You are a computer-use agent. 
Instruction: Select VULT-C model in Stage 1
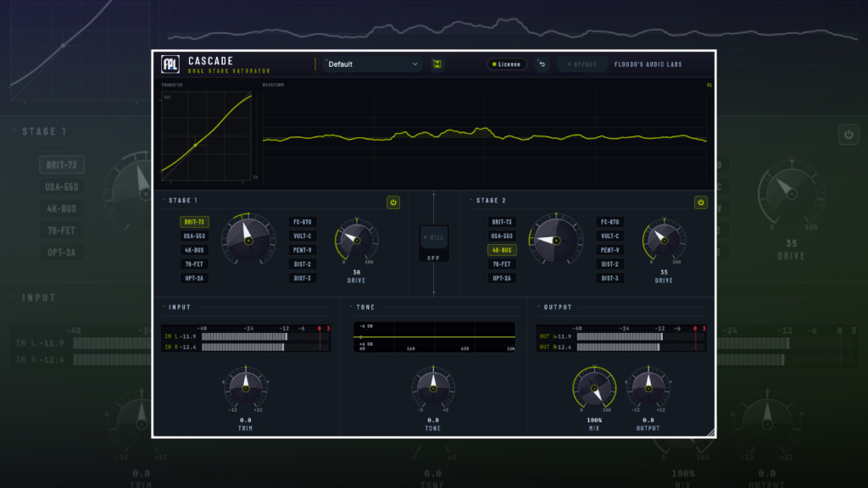pos(303,236)
